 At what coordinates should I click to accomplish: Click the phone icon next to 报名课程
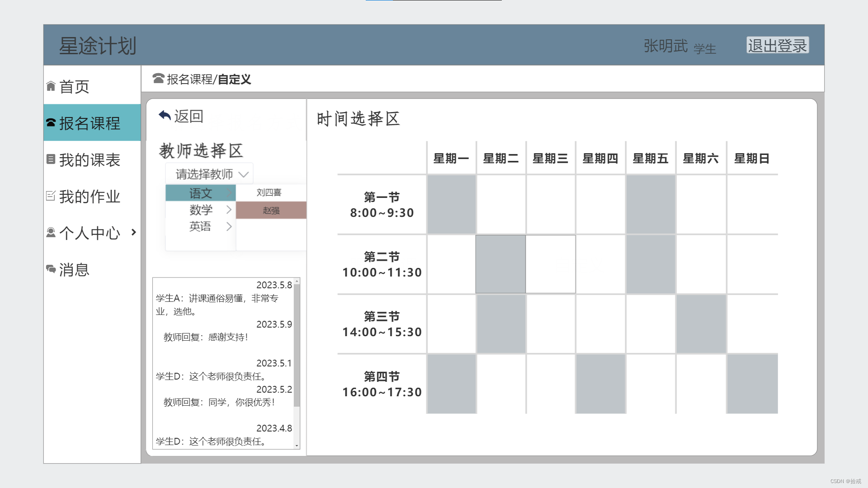point(51,123)
